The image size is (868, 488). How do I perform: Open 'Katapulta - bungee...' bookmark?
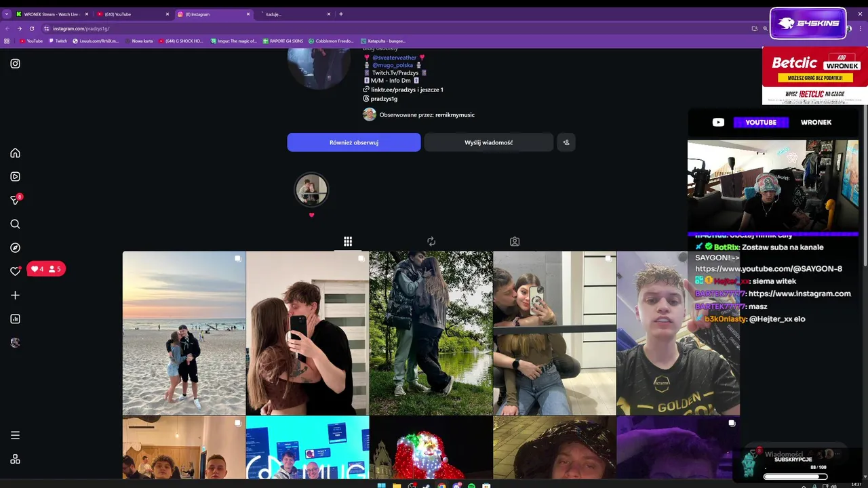click(x=383, y=41)
